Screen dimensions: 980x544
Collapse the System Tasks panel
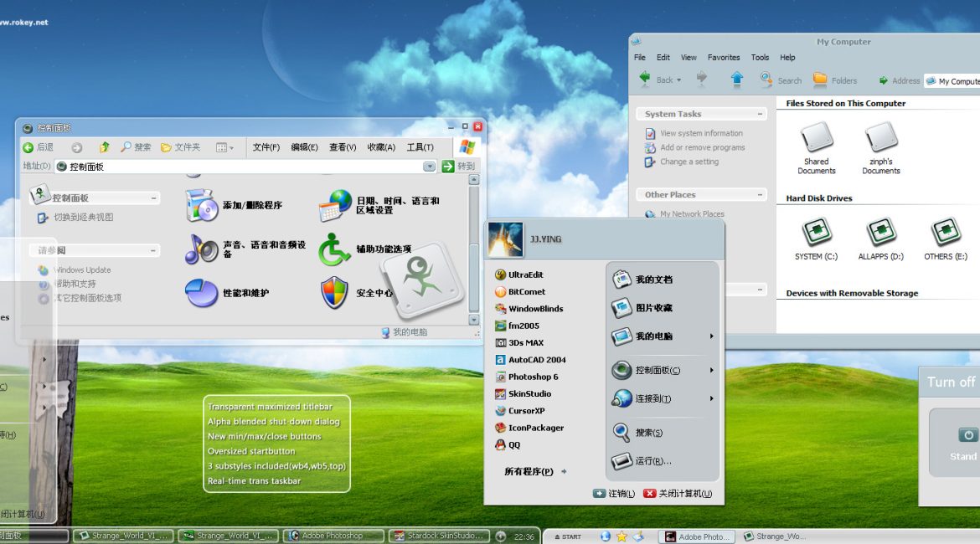tap(760, 114)
